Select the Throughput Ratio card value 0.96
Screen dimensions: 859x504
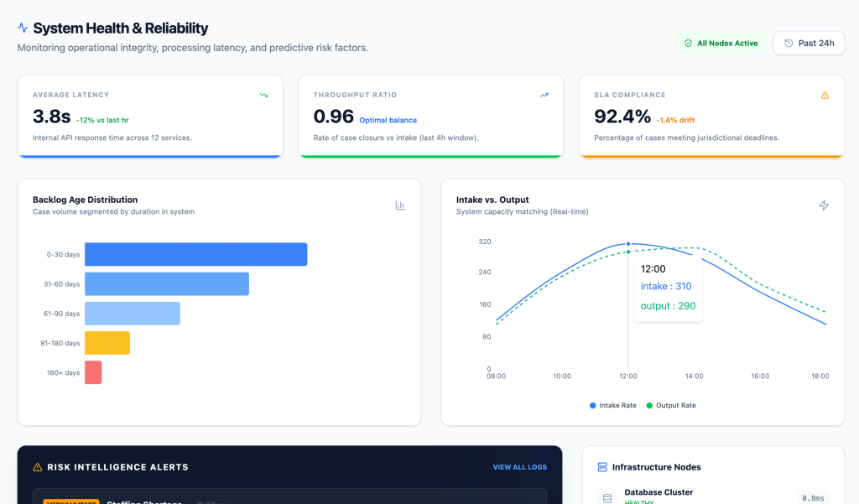point(333,117)
